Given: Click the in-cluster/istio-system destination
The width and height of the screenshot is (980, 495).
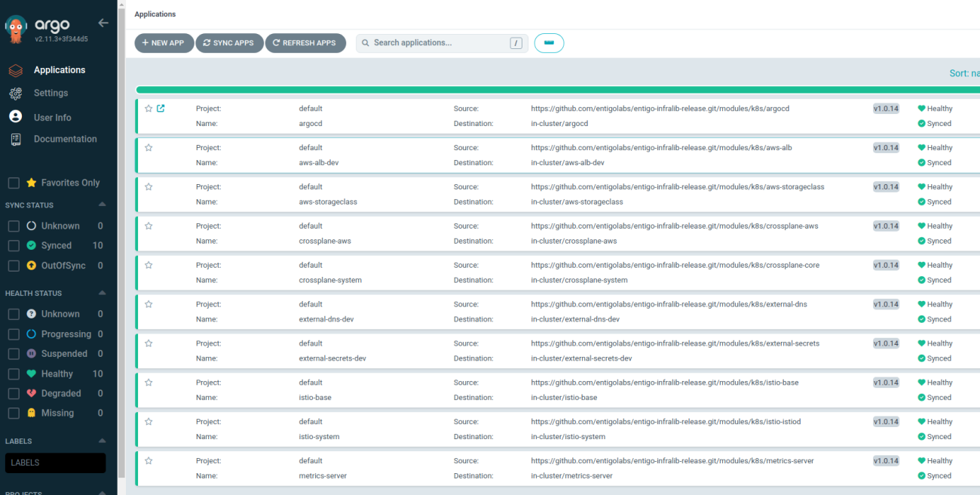Looking at the screenshot, I should (x=568, y=437).
